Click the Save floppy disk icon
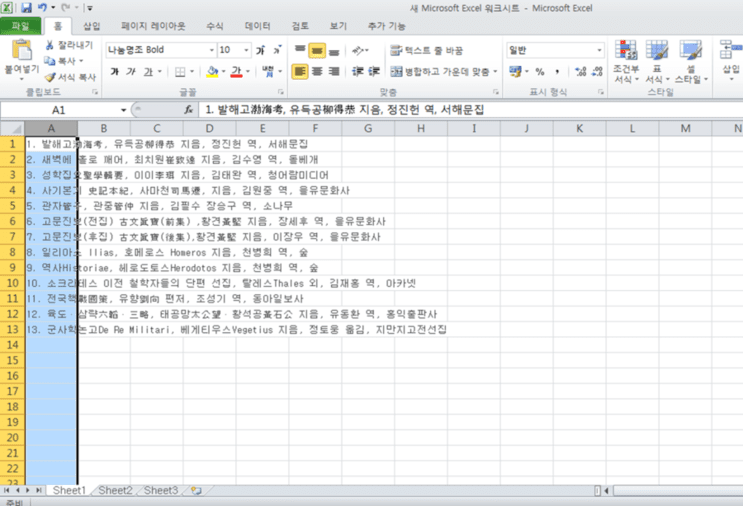 click(x=26, y=8)
